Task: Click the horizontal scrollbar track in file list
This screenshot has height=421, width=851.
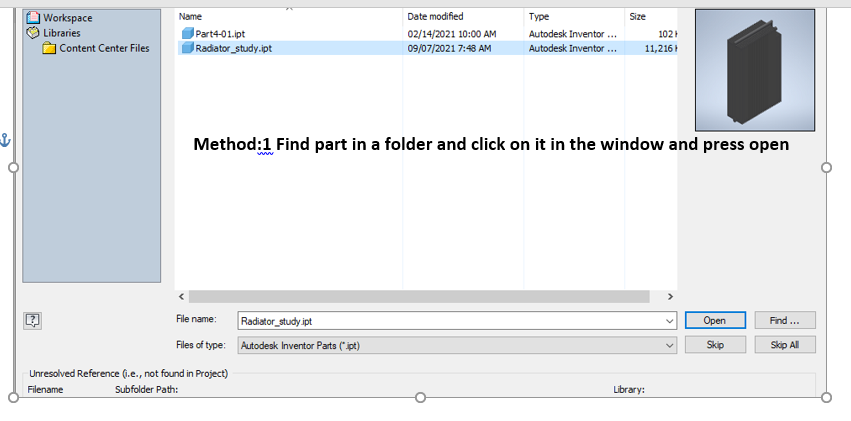Action: tap(419, 297)
